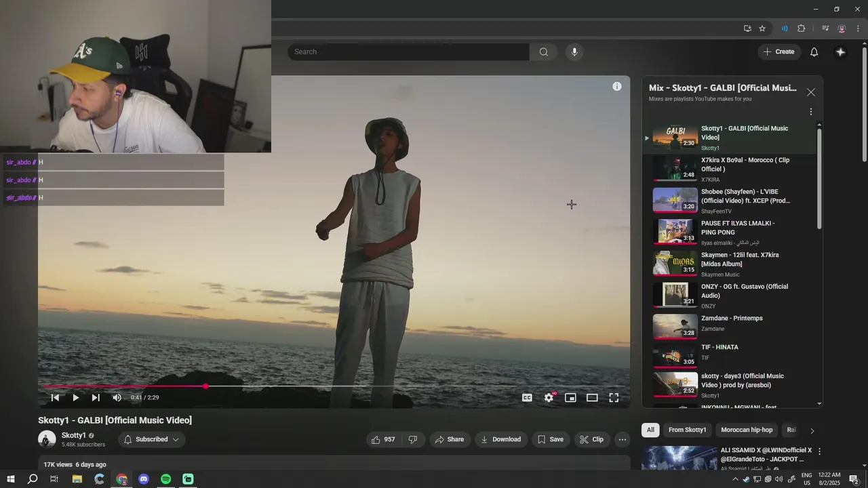Open Chrome profile avatar
The height and width of the screenshot is (488, 868).
click(x=842, y=28)
